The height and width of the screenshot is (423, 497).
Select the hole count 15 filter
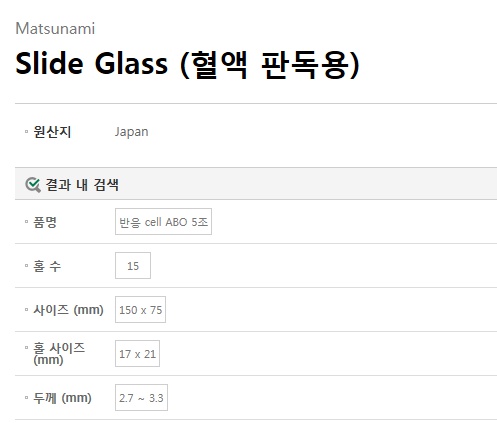pos(133,266)
